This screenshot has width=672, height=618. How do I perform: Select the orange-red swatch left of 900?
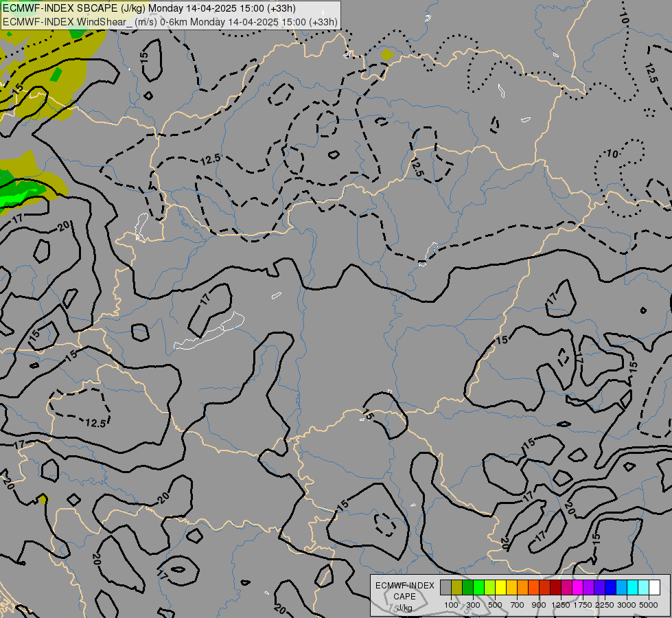[533, 588]
